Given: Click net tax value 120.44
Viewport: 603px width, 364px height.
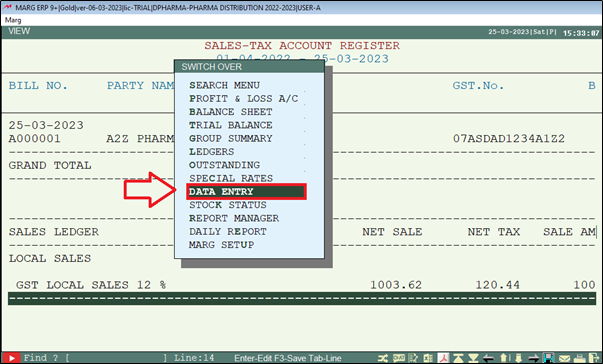Looking at the screenshot, I should [497, 285].
